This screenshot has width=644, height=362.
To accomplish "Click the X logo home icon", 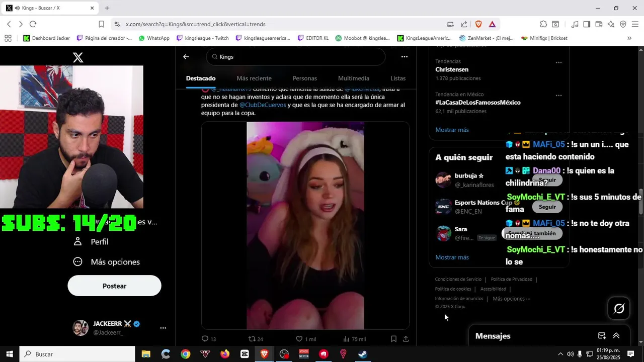I will [78, 57].
